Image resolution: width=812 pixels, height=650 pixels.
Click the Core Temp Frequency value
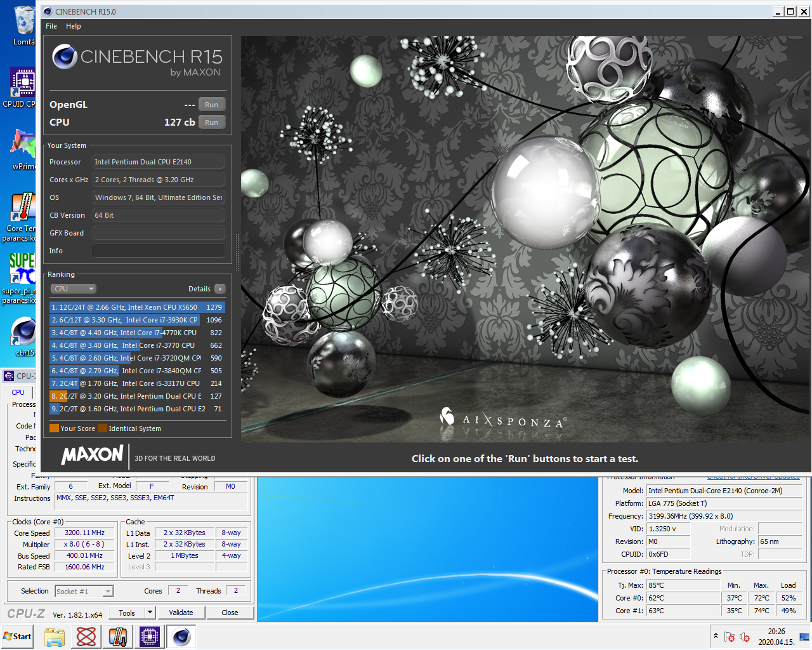click(x=724, y=516)
